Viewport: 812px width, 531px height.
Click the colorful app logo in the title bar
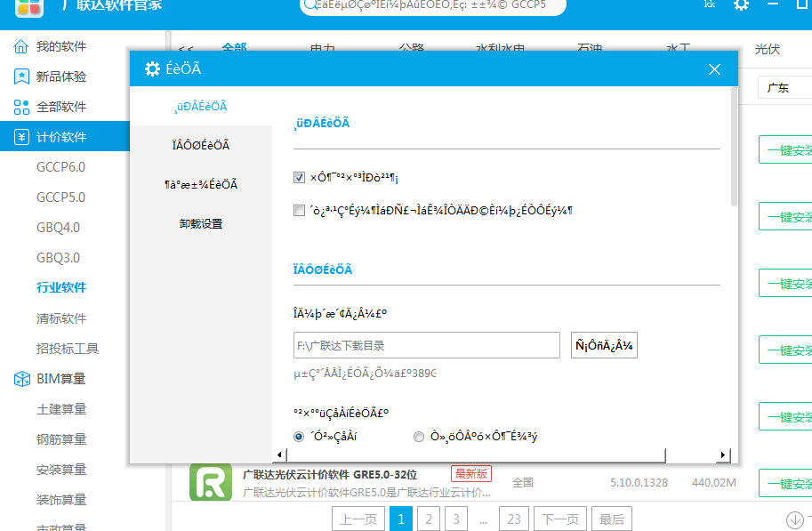28,7
